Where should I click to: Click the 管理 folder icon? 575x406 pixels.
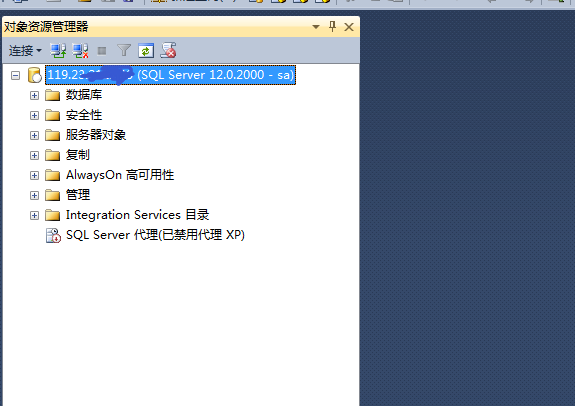(52, 195)
